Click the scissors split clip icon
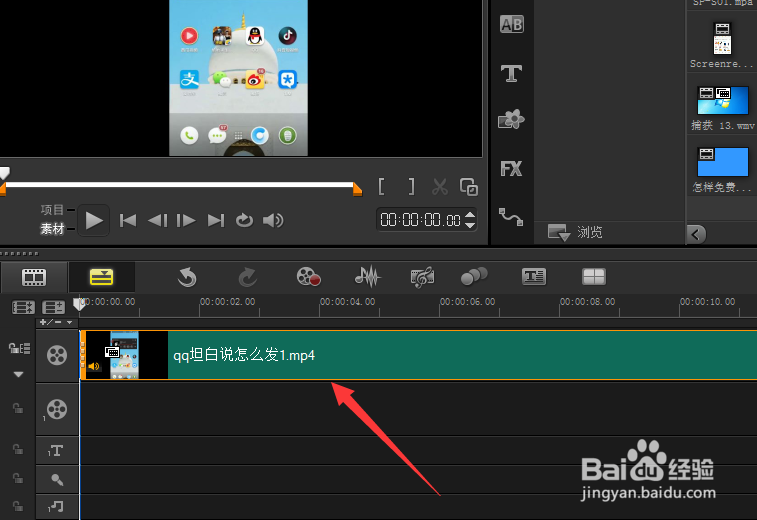The image size is (757, 520). 440,187
